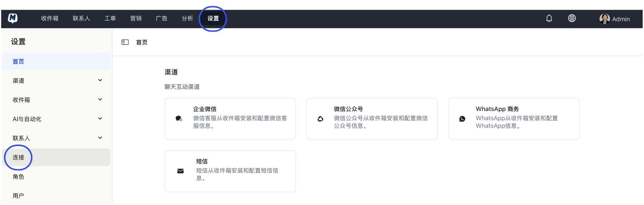Click the 企业微信 chat bubble icon
The image size is (644, 205).
[179, 118]
